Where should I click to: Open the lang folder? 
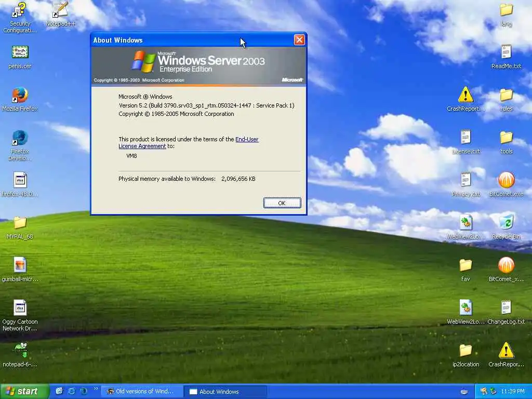506,14
